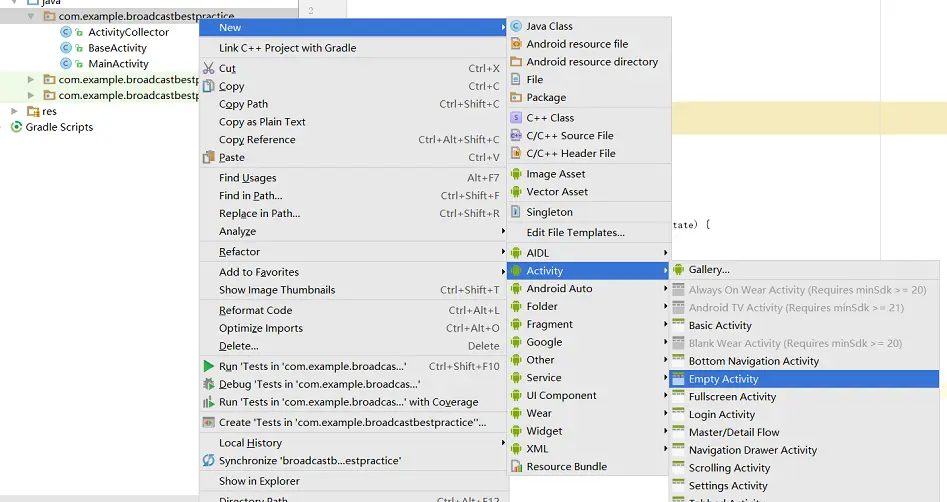Click the Vector Asset android icon
This screenshot has width=947, height=502.
[x=516, y=191]
